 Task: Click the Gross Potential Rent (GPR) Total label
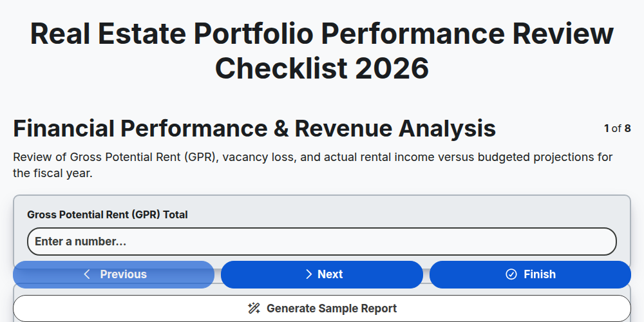(x=107, y=214)
